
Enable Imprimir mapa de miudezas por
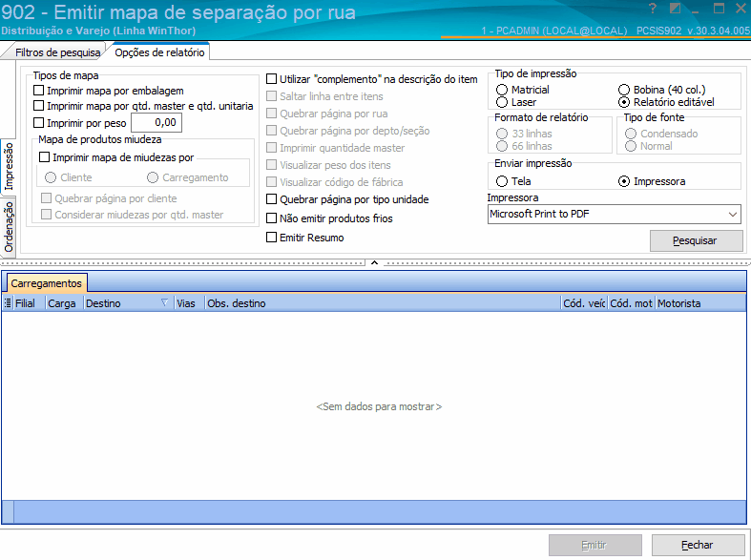(x=45, y=156)
